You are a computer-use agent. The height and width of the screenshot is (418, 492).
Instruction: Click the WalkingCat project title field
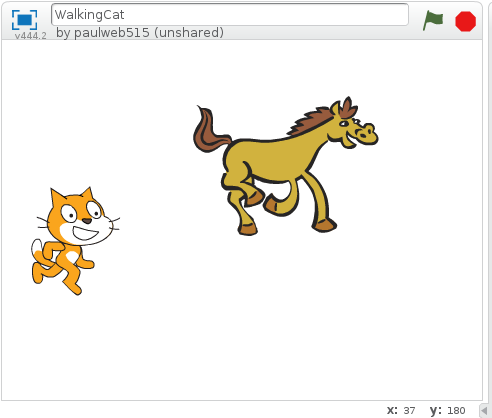pyautogui.click(x=230, y=15)
